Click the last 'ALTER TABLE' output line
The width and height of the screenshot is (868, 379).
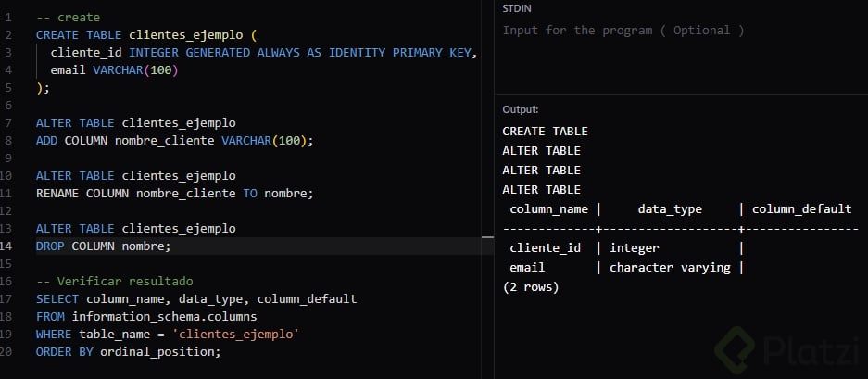point(541,189)
